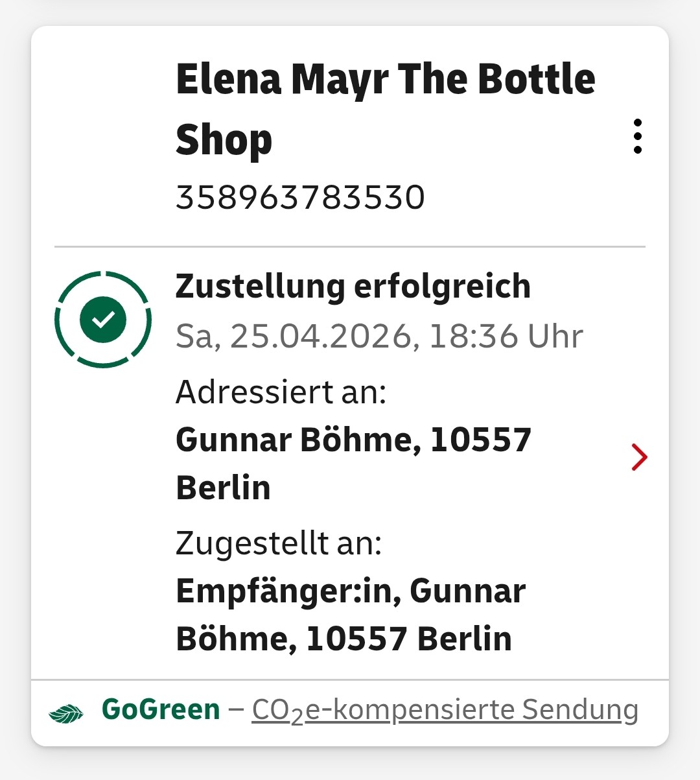Open the three-dot options menu
This screenshot has width=700, height=780.
coord(638,136)
